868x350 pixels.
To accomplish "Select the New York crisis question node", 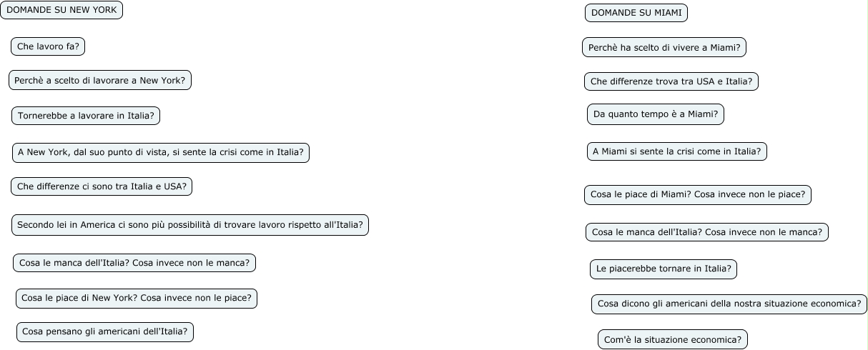I will click(161, 152).
